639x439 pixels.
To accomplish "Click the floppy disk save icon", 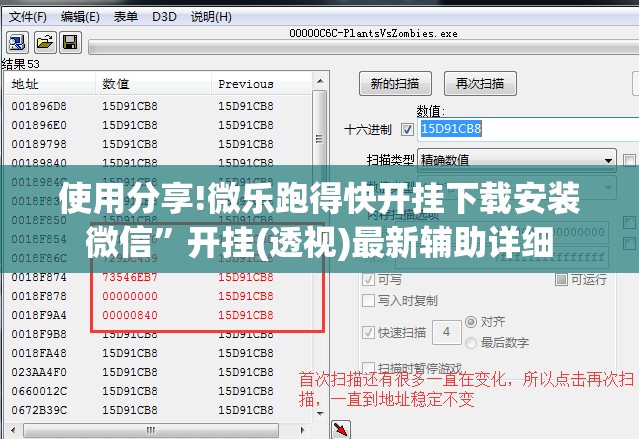I will [x=70, y=42].
